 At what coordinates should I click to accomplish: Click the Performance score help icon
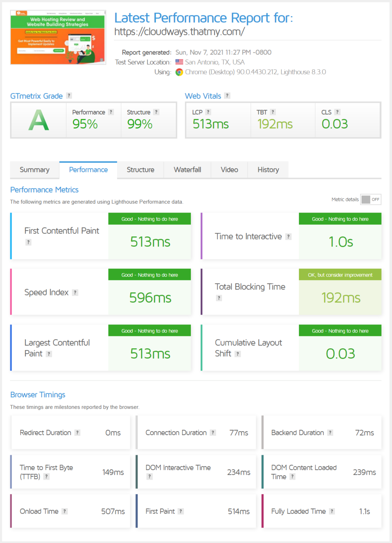pos(111,112)
